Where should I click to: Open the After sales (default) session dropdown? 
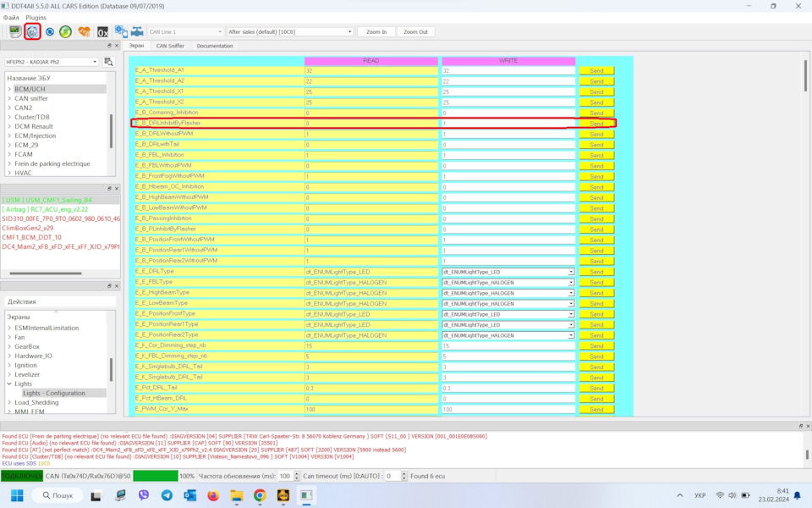tap(289, 32)
